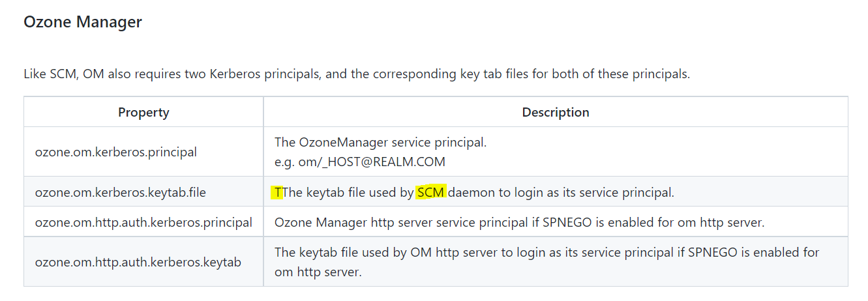Click the Ozone Manager http server description
The image size is (868, 301).
(x=519, y=222)
